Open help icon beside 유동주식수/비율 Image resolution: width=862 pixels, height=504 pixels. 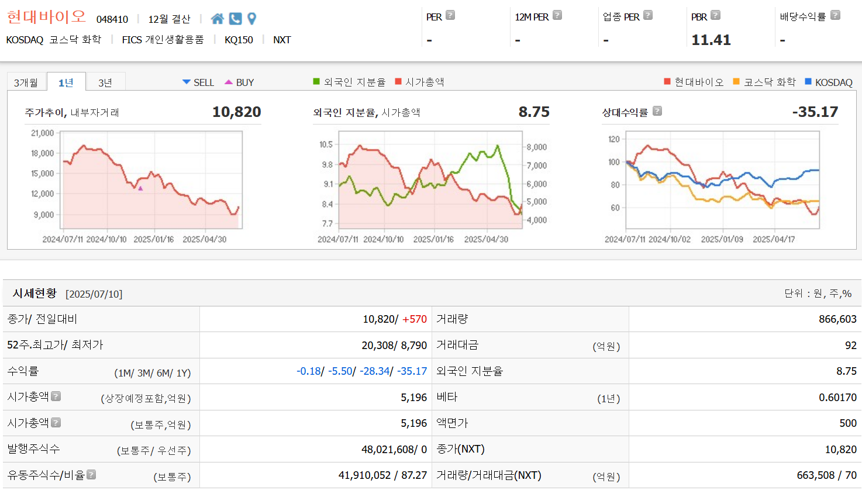point(91,474)
